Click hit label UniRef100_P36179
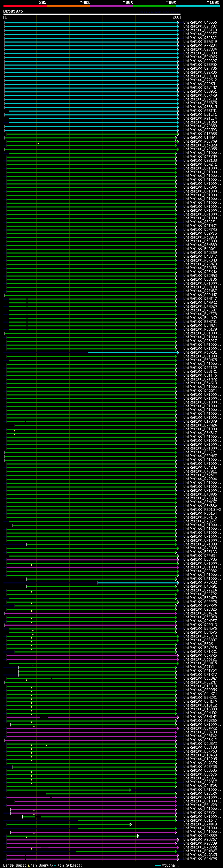Viewport: 223px width, 868px height. click(200, 330)
